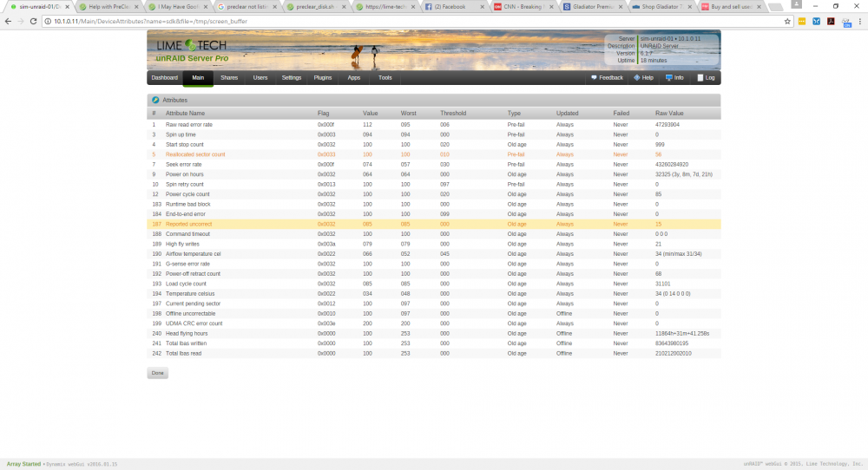868x470 pixels.
Task: Click the 'Power on hours' attribute
Action: (x=184, y=174)
